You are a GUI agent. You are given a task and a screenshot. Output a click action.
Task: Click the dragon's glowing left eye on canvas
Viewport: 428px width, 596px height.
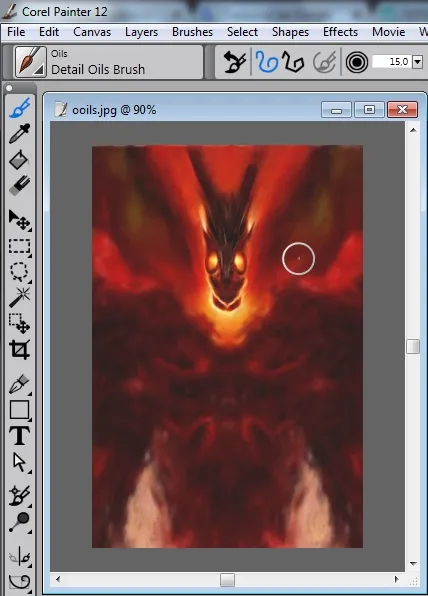pos(212,262)
